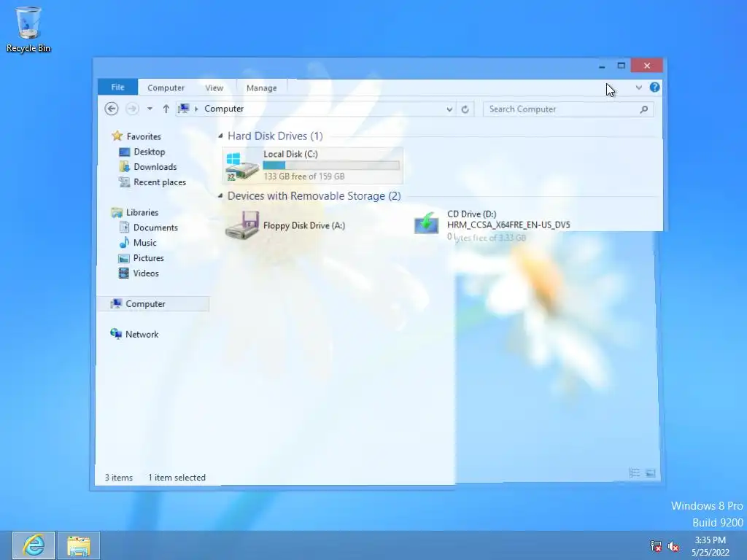This screenshot has width=747, height=560.
Task: Launch Internet Explorer from taskbar
Action: pyautogui.click(x=34, y=545)
